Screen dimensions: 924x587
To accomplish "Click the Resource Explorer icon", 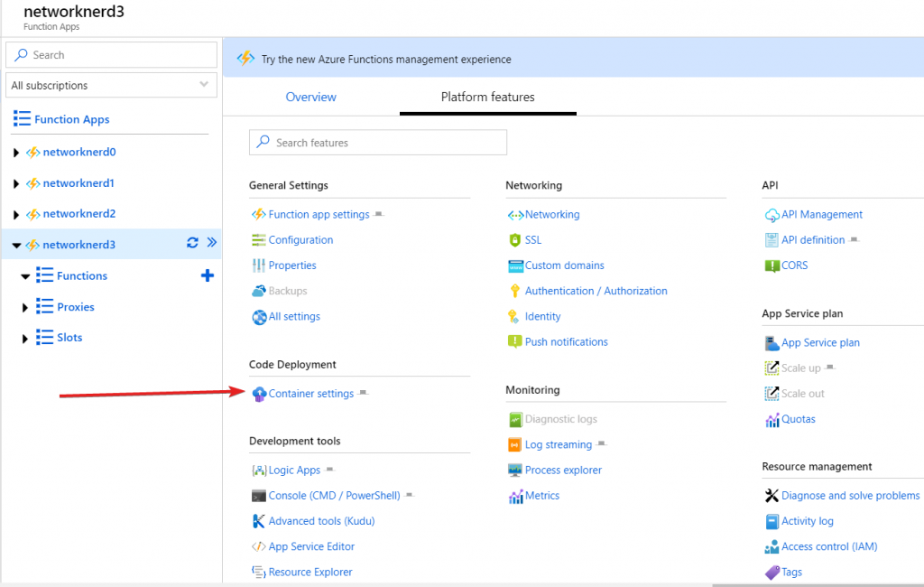I will 259,572.
